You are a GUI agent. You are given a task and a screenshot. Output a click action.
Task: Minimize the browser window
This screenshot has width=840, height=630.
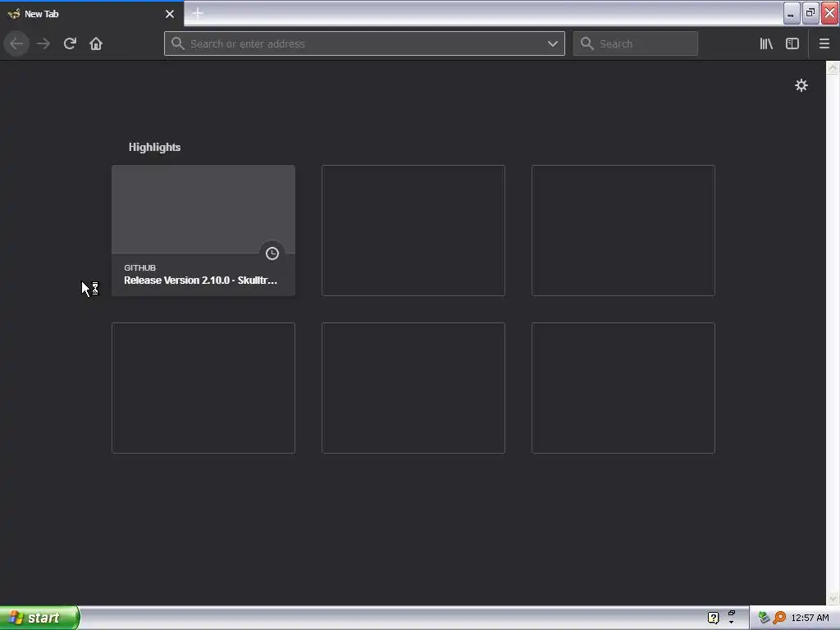[x=792, y=13]
